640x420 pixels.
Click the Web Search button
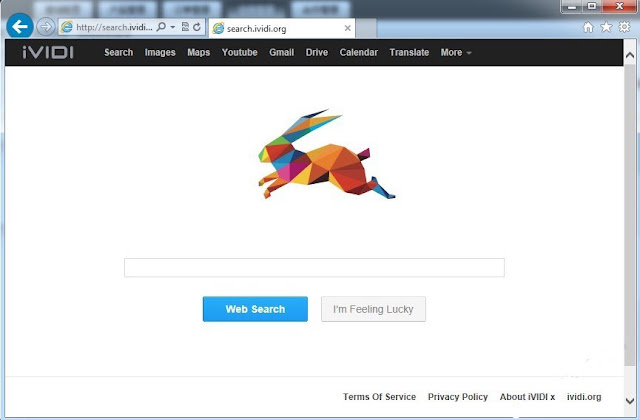coord(255,309)
